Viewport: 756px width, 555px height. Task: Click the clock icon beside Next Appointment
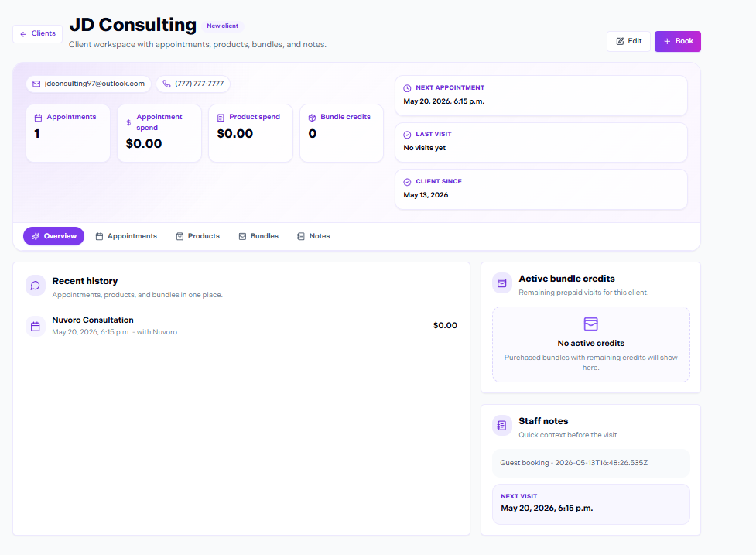point(407,88)
